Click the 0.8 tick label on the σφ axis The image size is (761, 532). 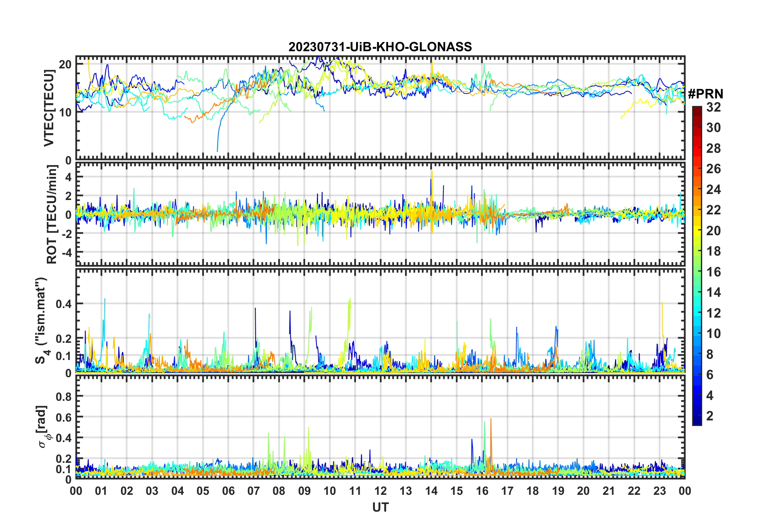[x=64, y=396]
